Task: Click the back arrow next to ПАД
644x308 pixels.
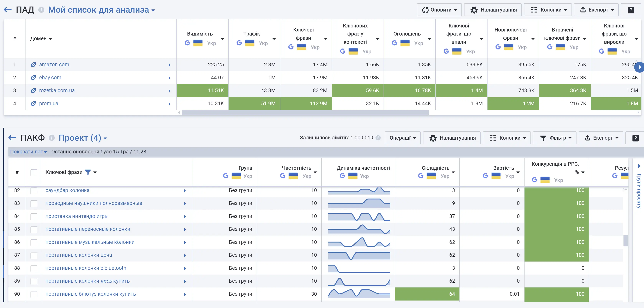Action: click(x=8, y=10)
